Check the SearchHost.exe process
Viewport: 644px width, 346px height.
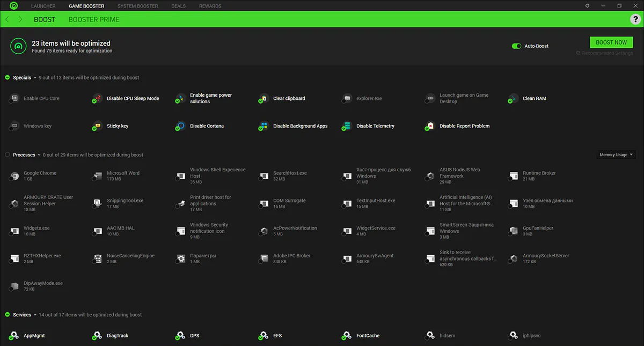pyautogui.click(x=260, y=179)
